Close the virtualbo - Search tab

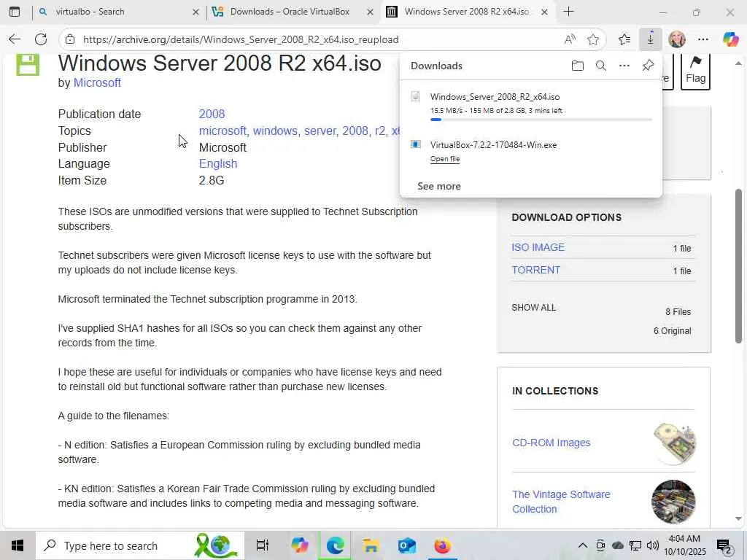[196, 12]
